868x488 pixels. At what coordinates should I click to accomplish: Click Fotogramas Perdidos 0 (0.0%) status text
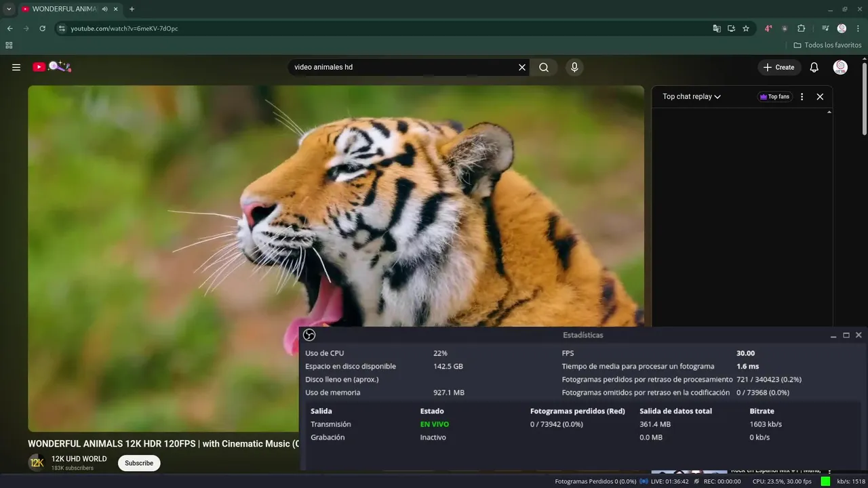[595, 481]
